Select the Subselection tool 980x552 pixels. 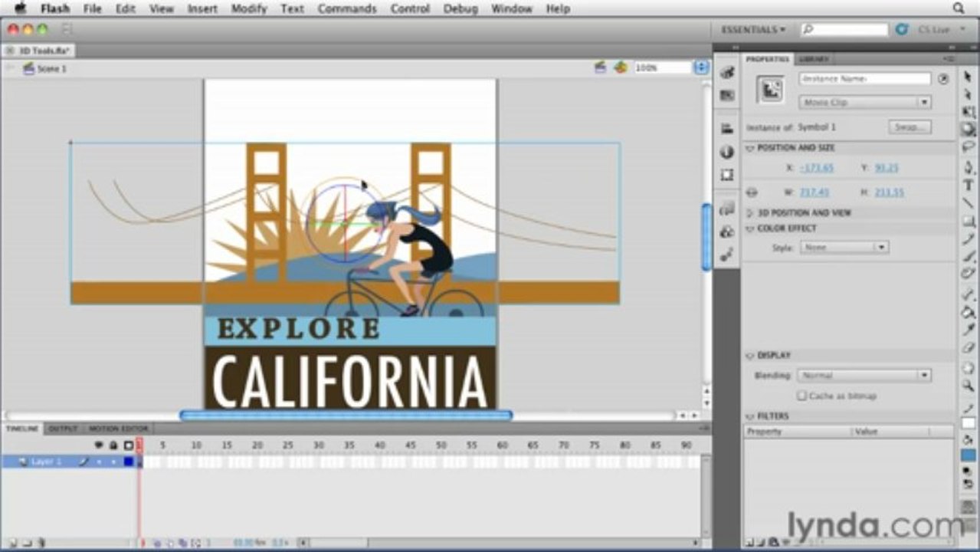point(969,94)
